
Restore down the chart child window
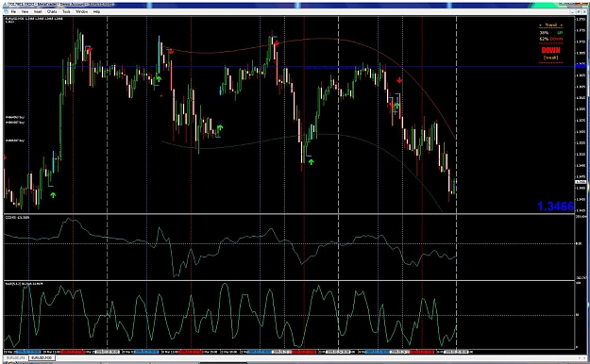[579, 11]
